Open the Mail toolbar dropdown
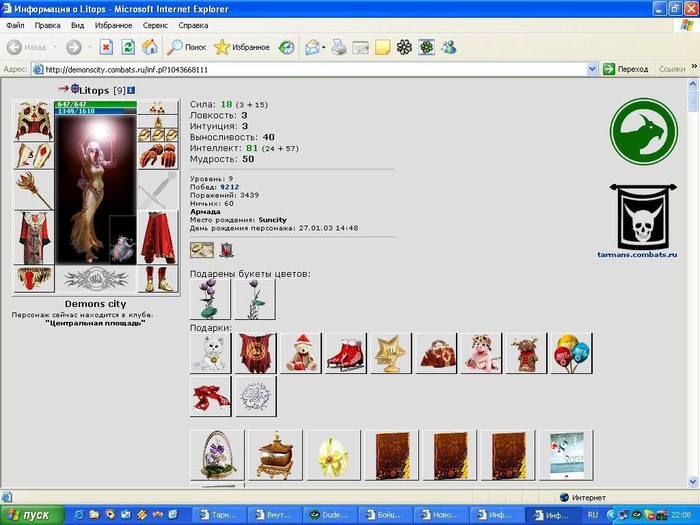The width and height of the screenshot is (700, 525). (x=324, y=47)
